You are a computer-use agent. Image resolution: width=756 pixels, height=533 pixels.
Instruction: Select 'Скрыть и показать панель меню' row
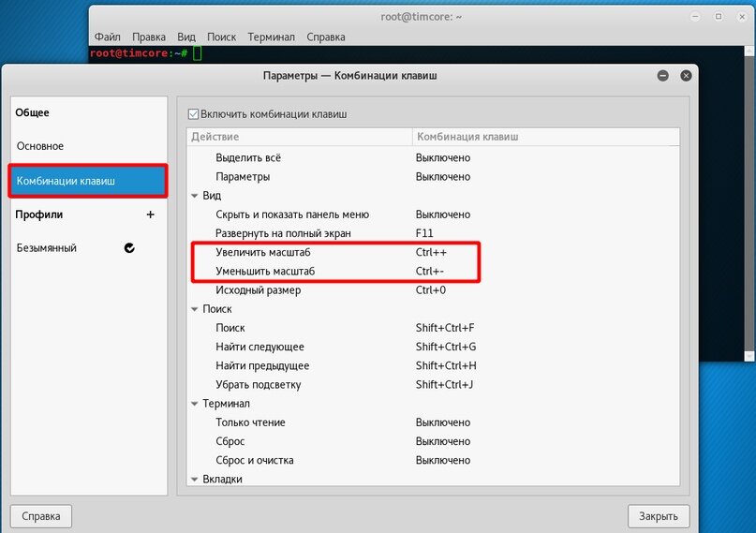[x=433, y=215]
